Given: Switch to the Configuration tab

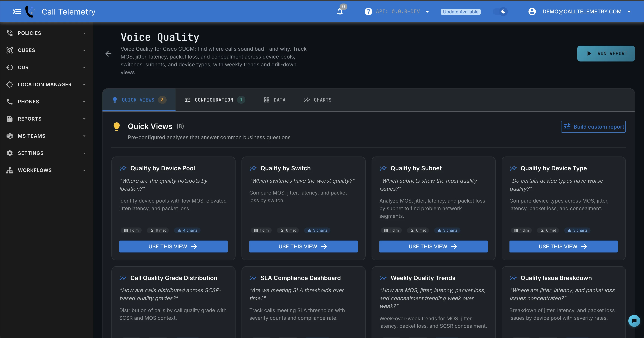Looking at the screenshot, I should tap(215, 100).
